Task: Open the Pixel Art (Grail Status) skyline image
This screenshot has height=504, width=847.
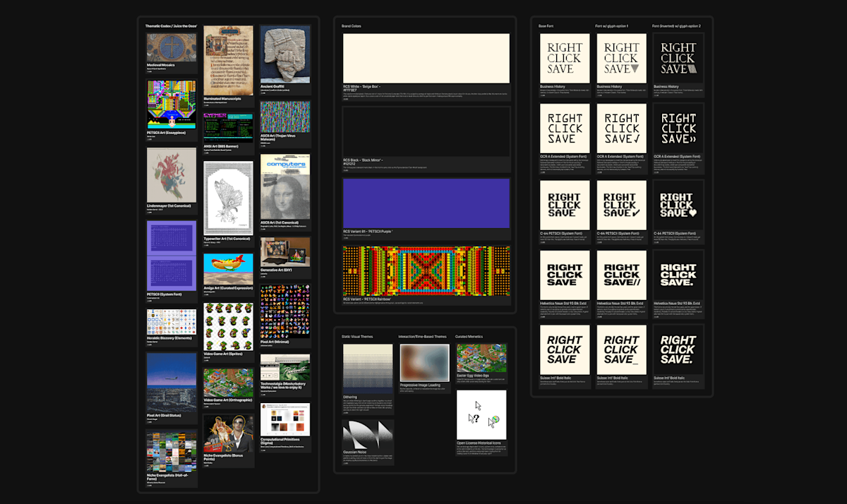Action: tap(172, 382)
